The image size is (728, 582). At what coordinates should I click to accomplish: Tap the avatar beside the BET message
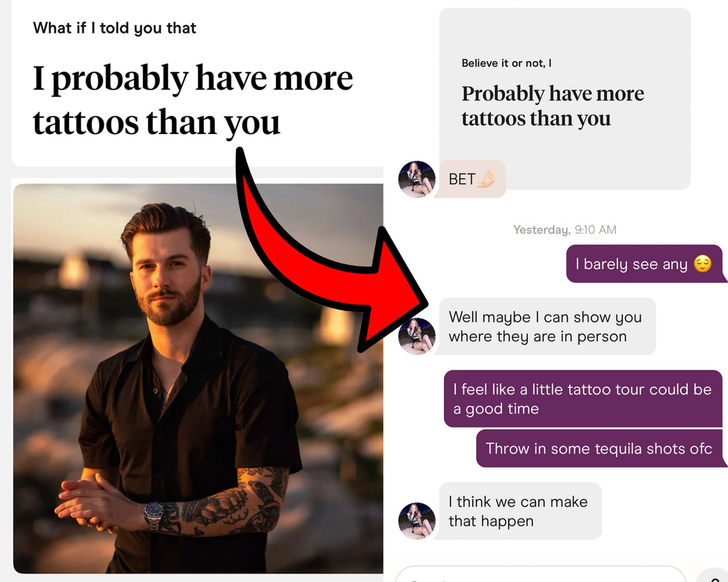(x=417, y=179)
